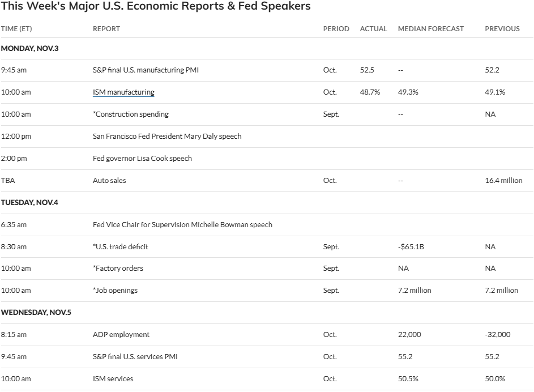Viewport: 534px width, 392px height.
Task: Click the Michelle Bowman speech entry
Action: pos(182,225)
